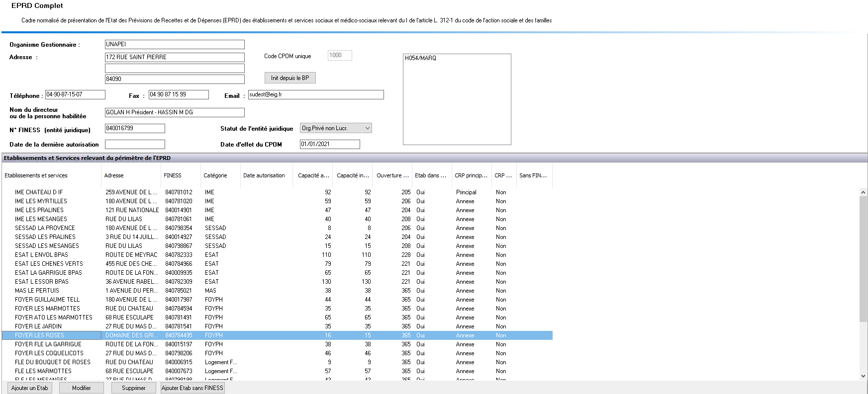
Task: Click the Modifier button
Action: (x=82, y=388)
